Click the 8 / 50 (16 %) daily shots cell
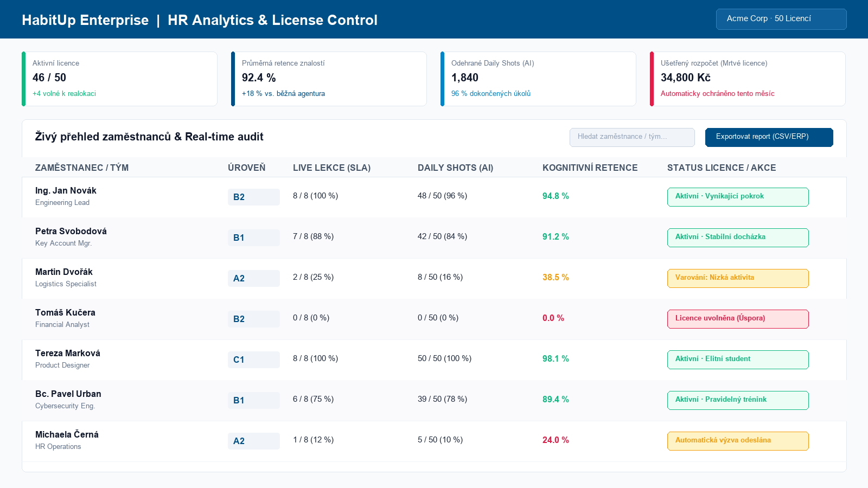This screenshot has height=488, width=868. (440, 277)
